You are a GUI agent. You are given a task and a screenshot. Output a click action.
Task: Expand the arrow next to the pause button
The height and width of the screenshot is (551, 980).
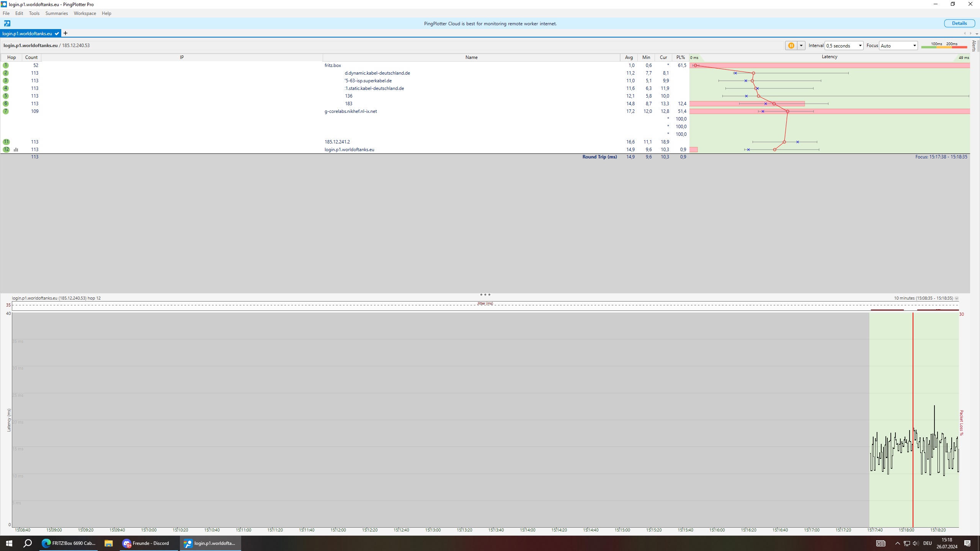pyautogui.click(x=801, y=46)
